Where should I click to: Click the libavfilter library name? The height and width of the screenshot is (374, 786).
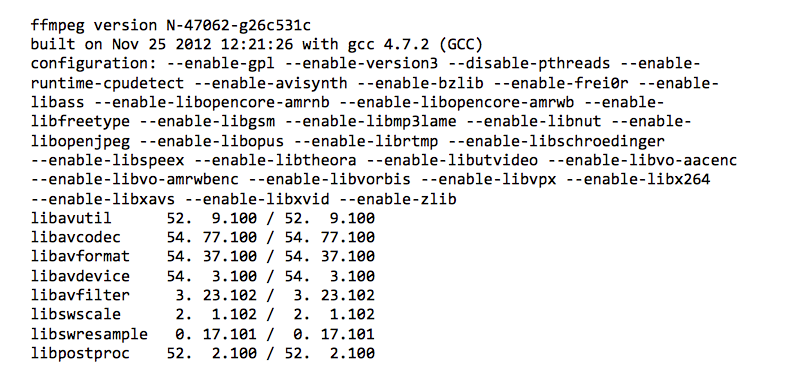coord(80,295)
